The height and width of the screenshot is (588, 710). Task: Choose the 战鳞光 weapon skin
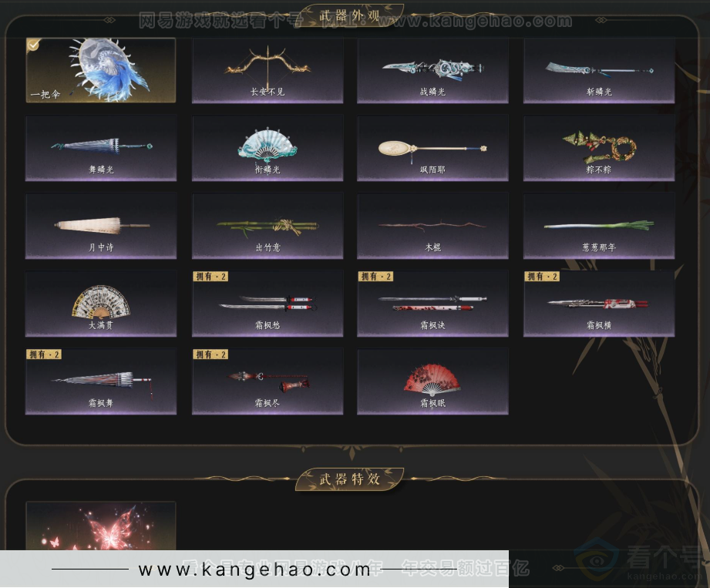coord(432,71)
